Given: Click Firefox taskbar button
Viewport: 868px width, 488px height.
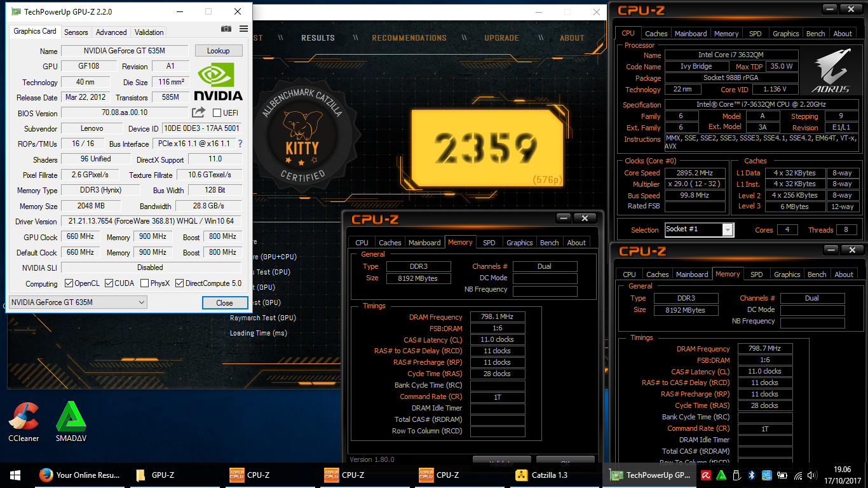Looking at the screenshot, I should pos(79,475).
